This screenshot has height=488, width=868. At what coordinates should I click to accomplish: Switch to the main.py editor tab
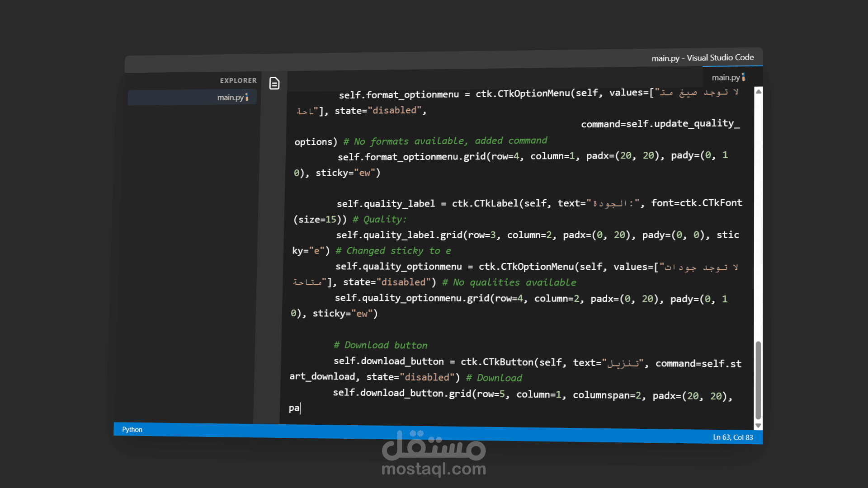pos(726,78)
